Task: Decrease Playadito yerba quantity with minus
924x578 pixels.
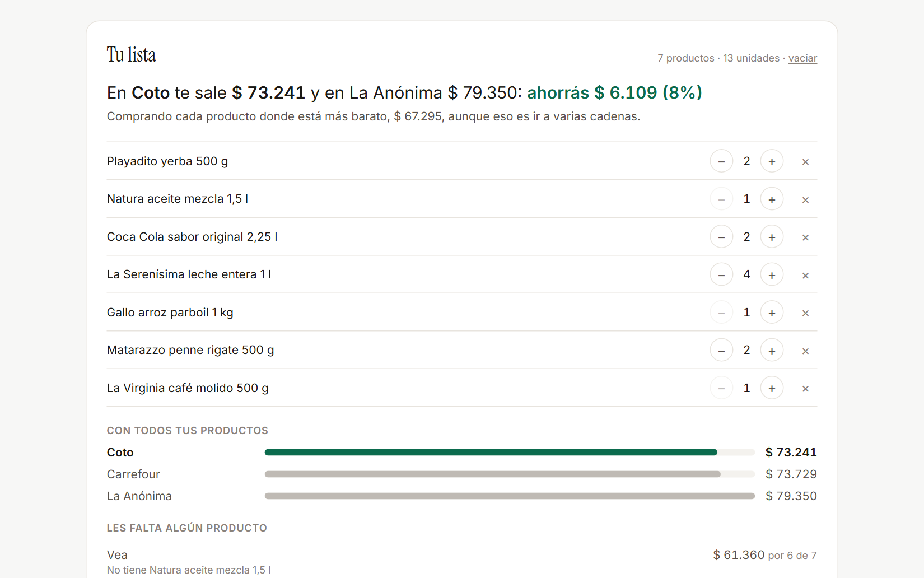Action: coord(721,161)
